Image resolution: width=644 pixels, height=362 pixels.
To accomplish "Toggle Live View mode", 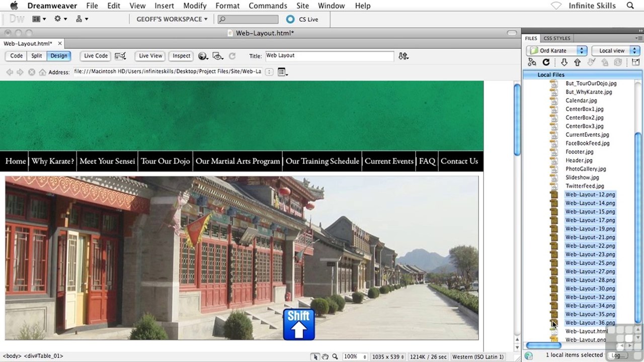I will coord(150,56).
